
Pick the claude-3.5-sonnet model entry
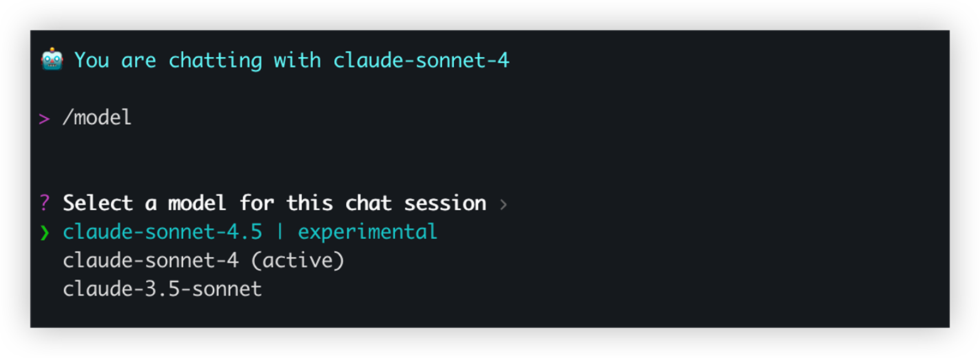pos(162,289)
